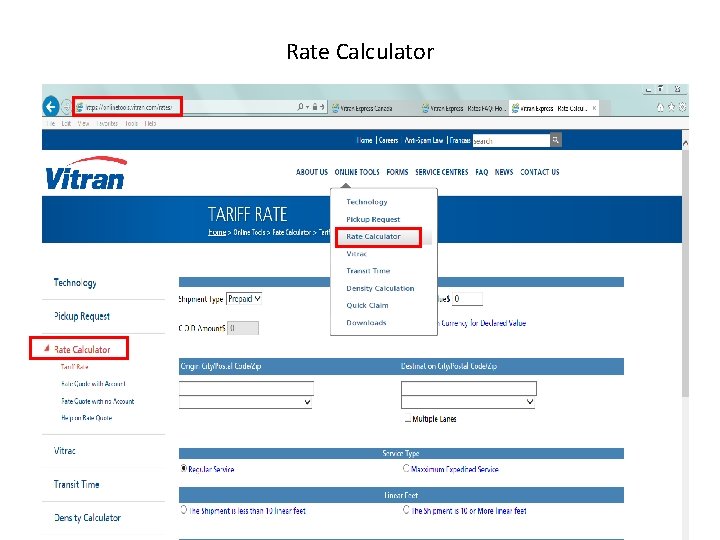Click the address bar lock icon

(315, 107)
